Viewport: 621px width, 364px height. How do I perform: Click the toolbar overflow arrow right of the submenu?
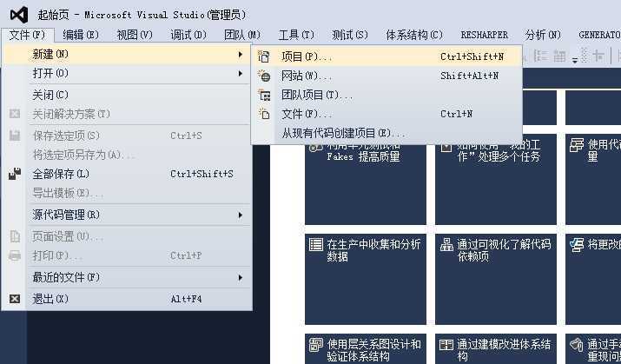pos(575,61)
